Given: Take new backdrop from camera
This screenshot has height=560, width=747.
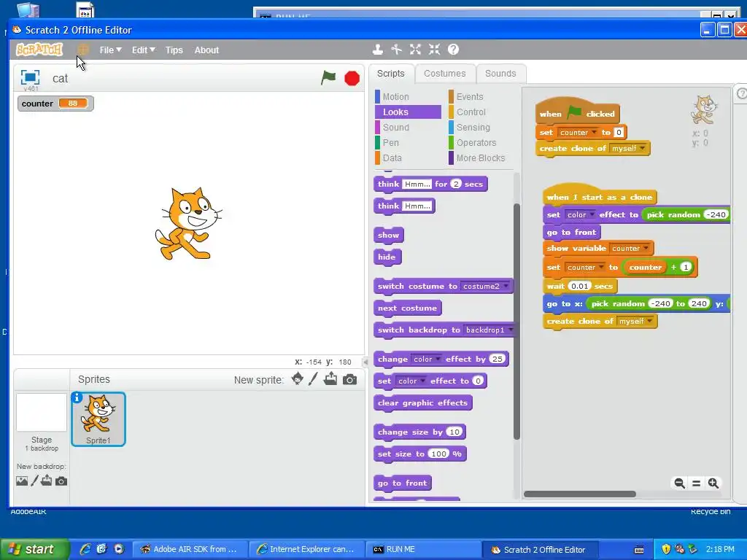Looking at the screenshot, I should pos(61,481).
